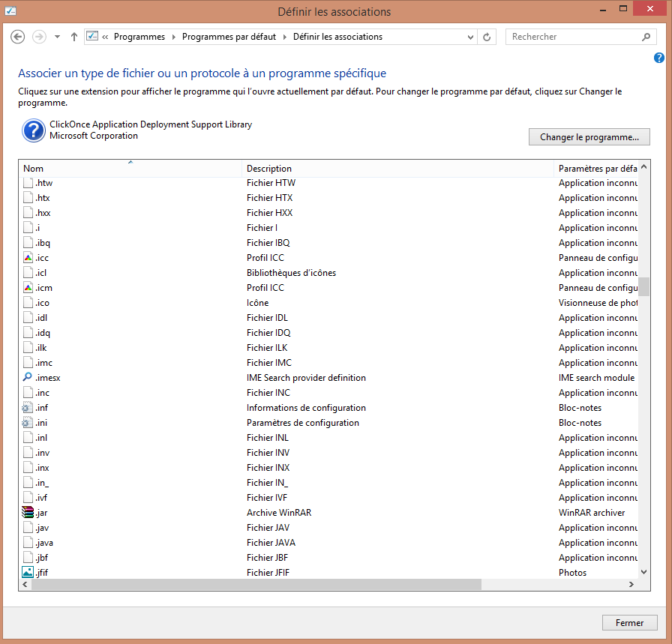Select the .in_ extension row

tap(328, 483)
